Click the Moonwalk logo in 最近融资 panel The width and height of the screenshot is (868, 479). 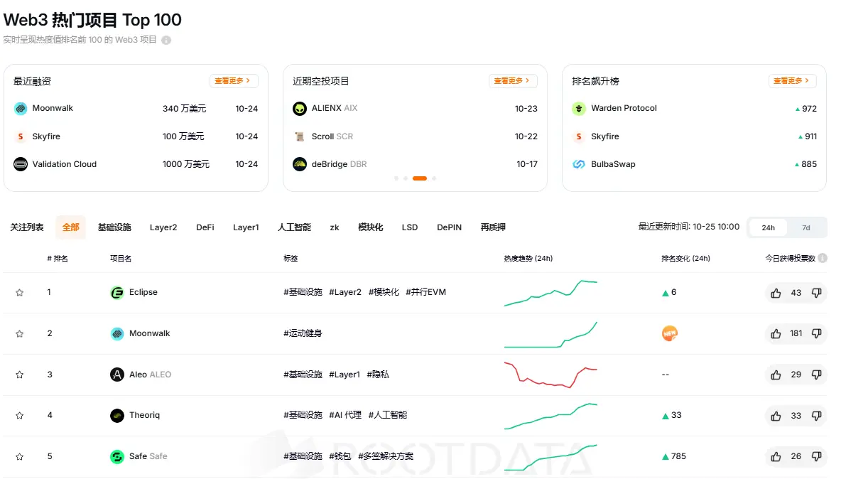pyautogui.click(x=20, y=108)
